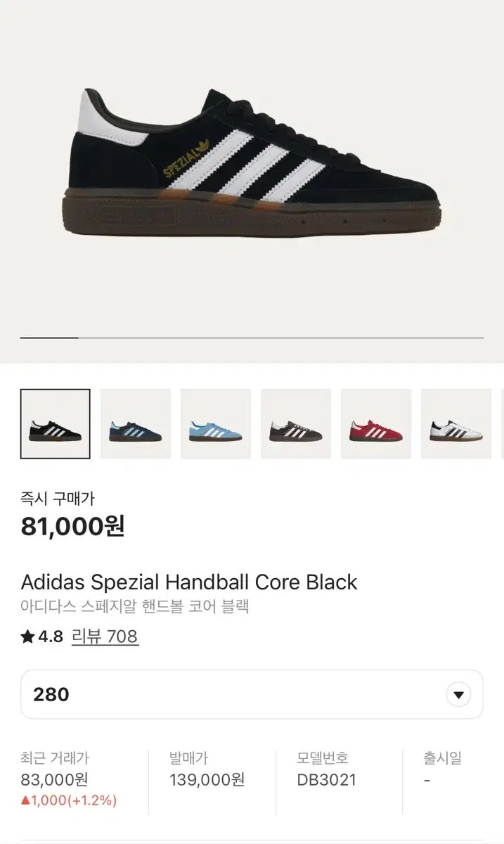Click the 최근 거래가 value 83,000원
Image resolution: width=504 pixels, height=844 pixels.
[x=53, y=781]
